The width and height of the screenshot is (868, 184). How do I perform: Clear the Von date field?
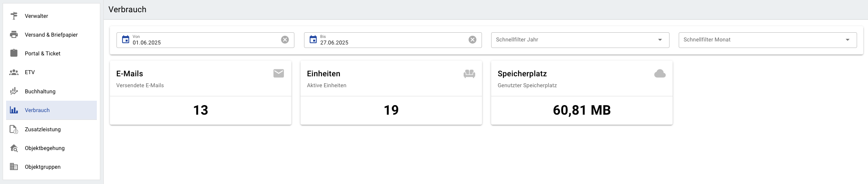point(285,40)
